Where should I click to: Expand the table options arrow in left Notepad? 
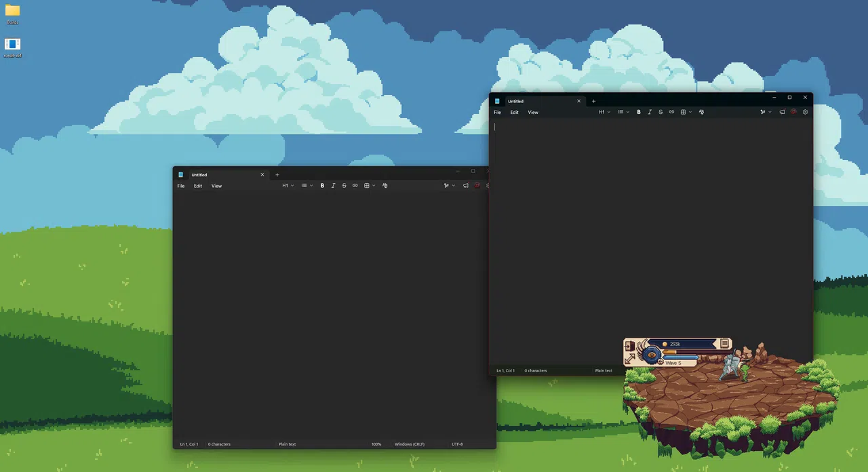click(x=374, y=186)
